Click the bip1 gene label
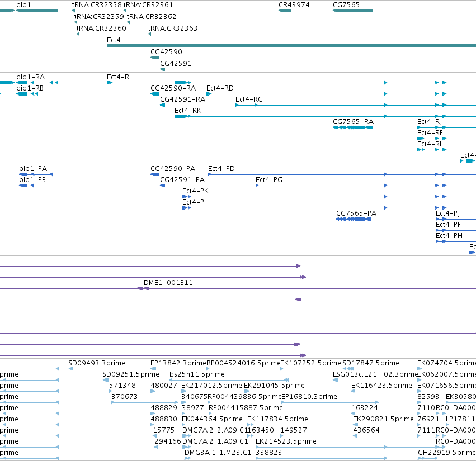Screen dimensions: 476x461 [23, 5]
